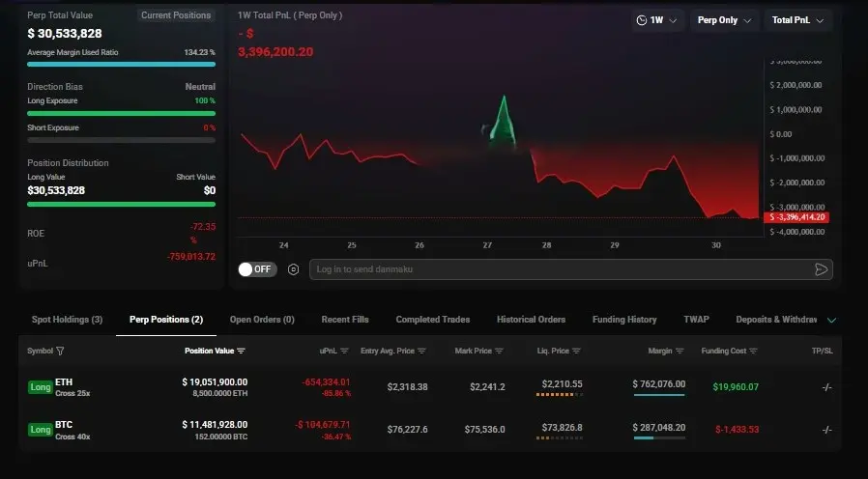Screen dimensions: 868x479
Task: Switch to Funding History tab
Action: pos(624,320)
